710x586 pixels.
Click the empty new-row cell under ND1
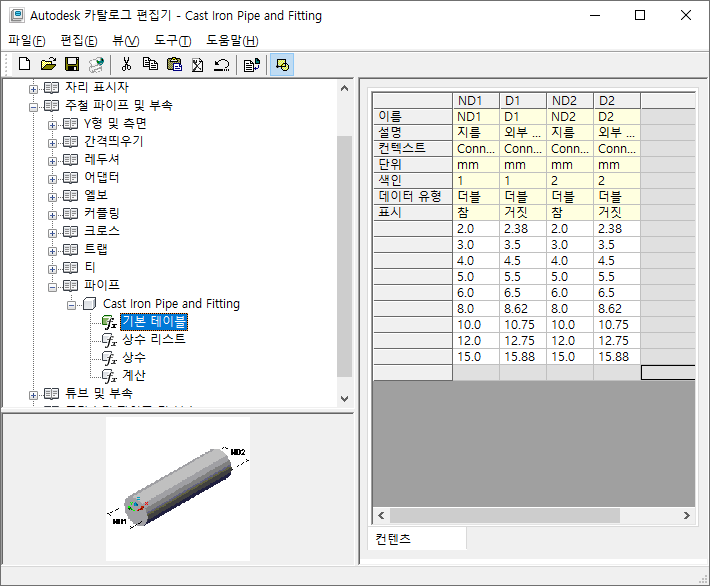(475, 373)
